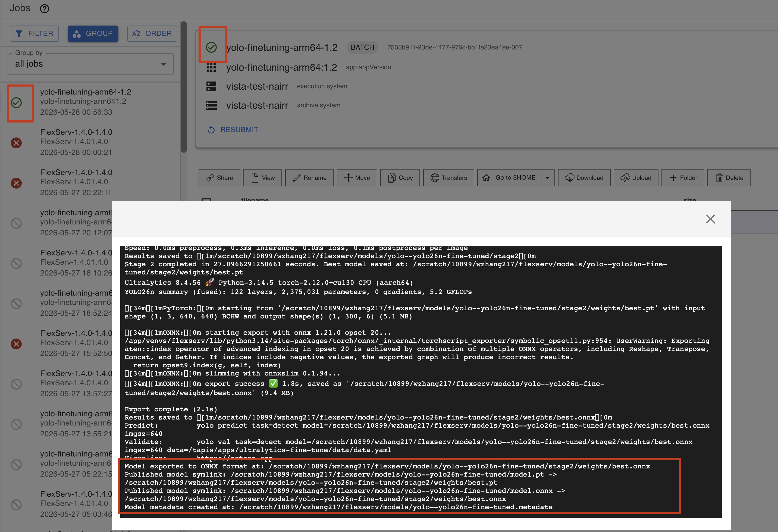Click cancelled icon of job dated 2026-05-27 13:57:27
The height and width of the screenshot is (532, 778).
coord(16,384)
